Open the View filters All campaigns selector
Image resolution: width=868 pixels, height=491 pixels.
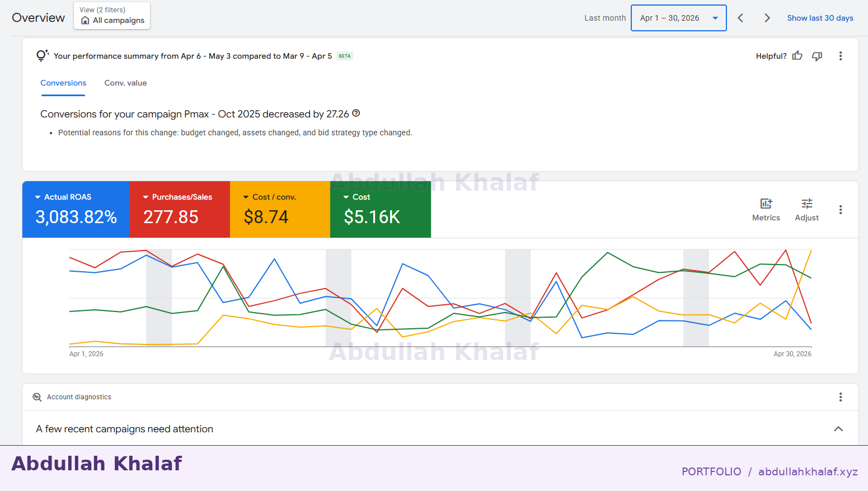[112, 16]
